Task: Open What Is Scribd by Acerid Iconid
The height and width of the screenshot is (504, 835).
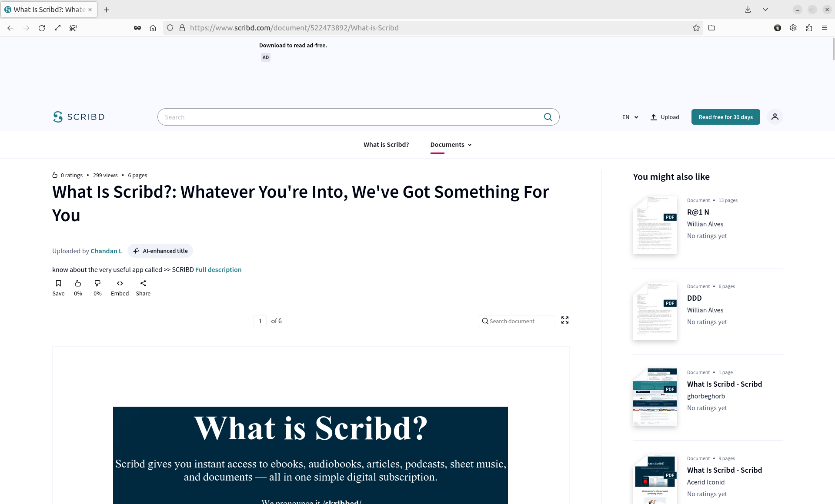Action: click(x=724, y=470)
